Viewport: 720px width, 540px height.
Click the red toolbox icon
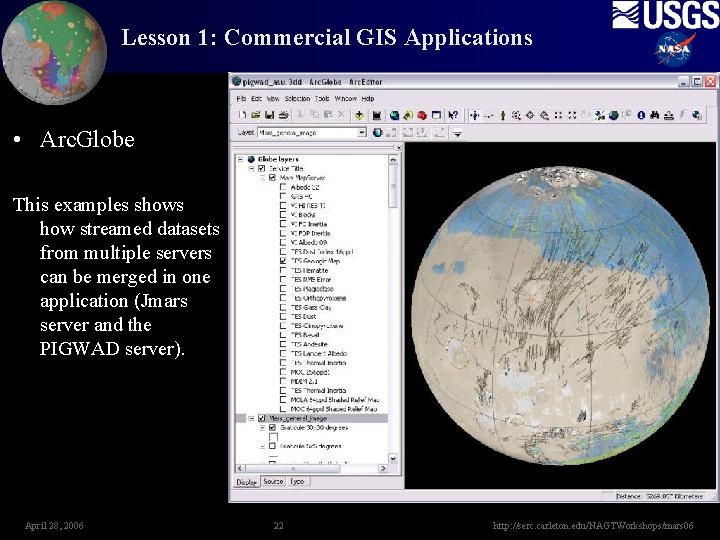422,115
